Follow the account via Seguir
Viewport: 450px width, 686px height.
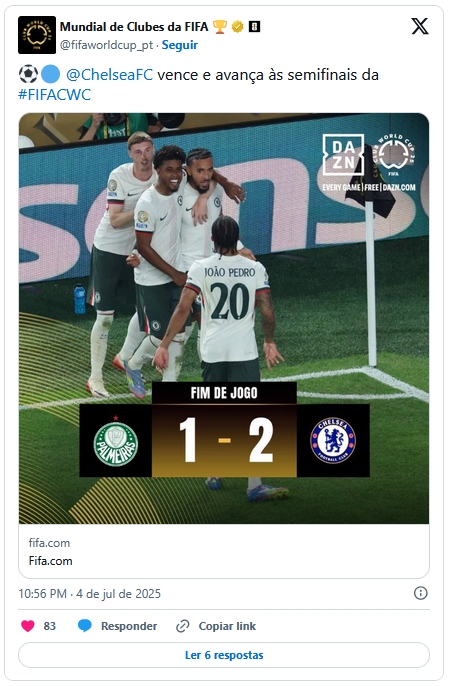coord(180,45)
